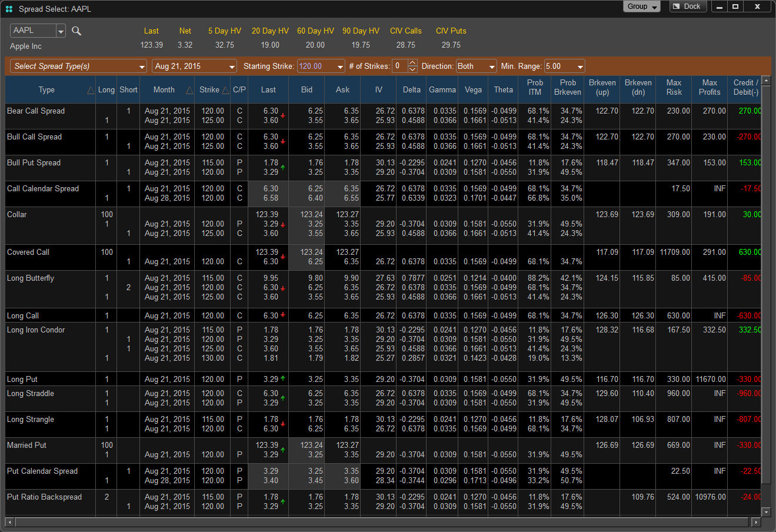This screenshot has width=776, height=532.
Task: Click the Last column header in table
Action: pos(268,89)
